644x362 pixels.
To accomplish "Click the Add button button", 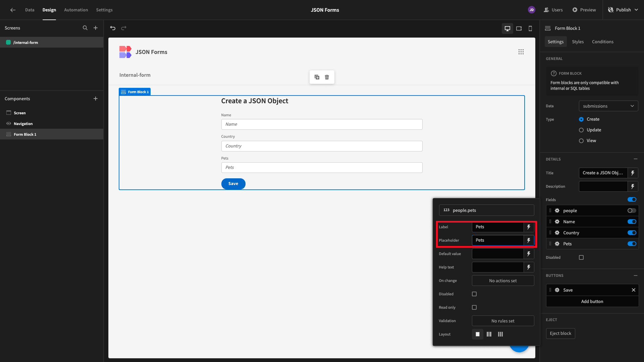I will [592, 301].
